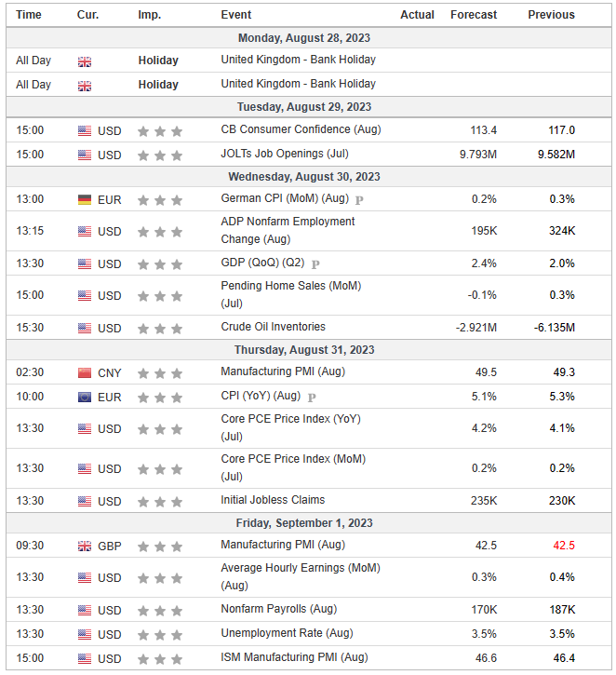Click the importance stars for Initial Jobless Claims
Image resolution: width=616 pixels, height=675 pixels.
[160, 501]
